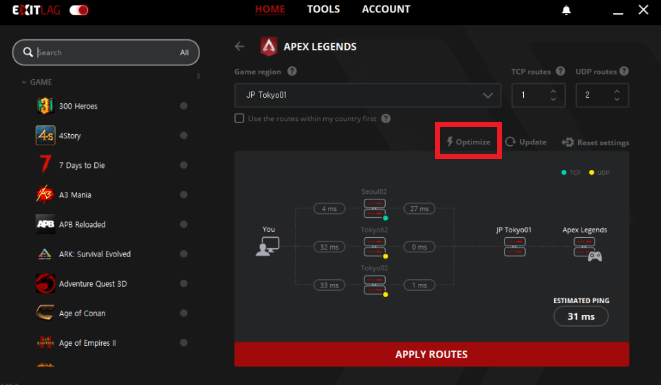Toggle status dot for ARK: Survival Evolved
Viewport: 661px width, 385px height.
coord(183,254)
